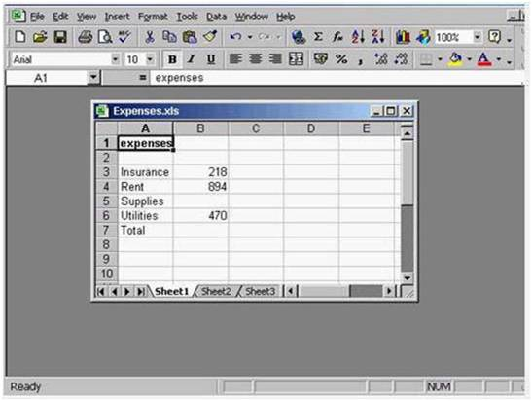Image resolution: width=532 pixels, height=401 pixels.
Task: Open the font size dropdown
Action: (x=150, y=59)
